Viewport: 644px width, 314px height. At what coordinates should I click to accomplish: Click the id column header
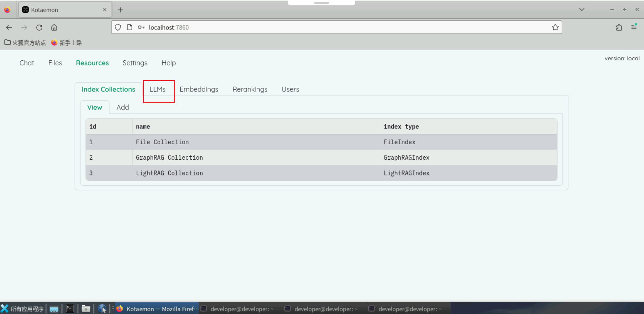coord(109,126)
